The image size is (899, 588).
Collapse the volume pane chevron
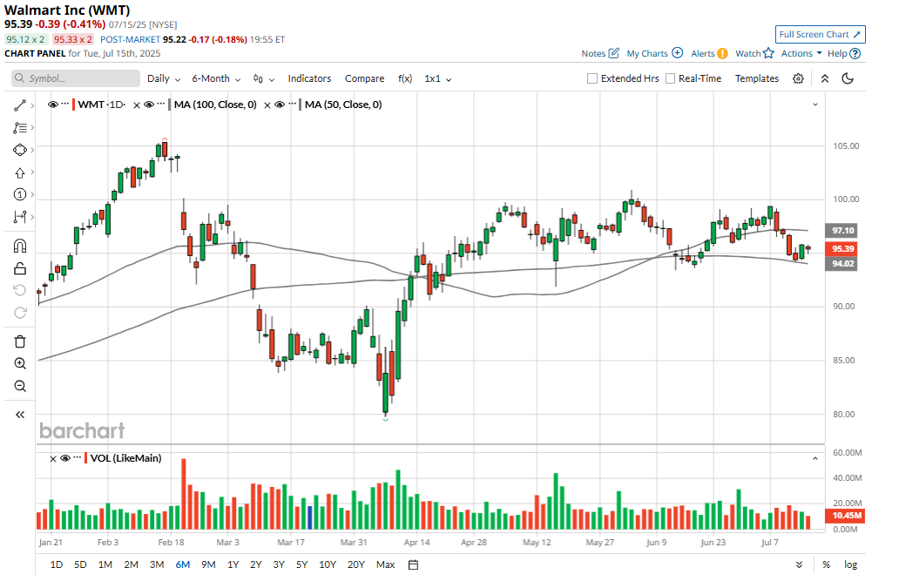coord(815,458)
